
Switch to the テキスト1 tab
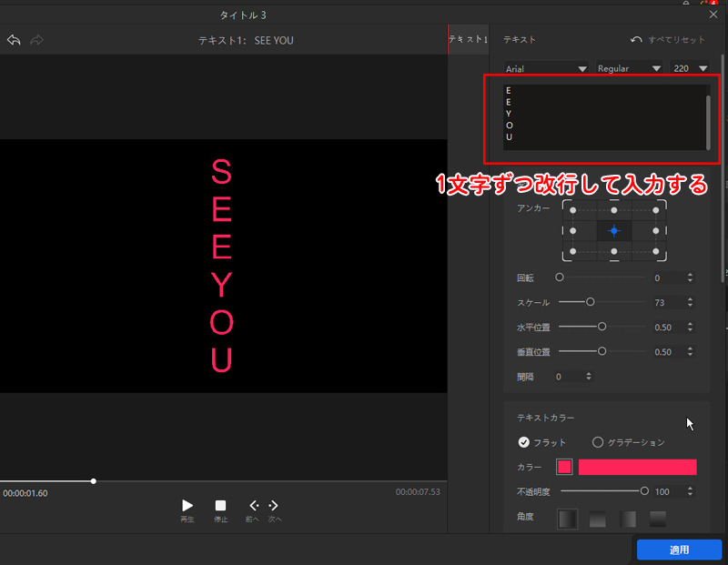468,39
